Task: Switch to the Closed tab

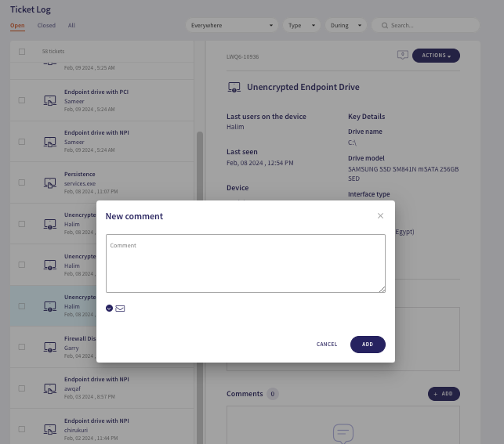Action: coord(46,25)
